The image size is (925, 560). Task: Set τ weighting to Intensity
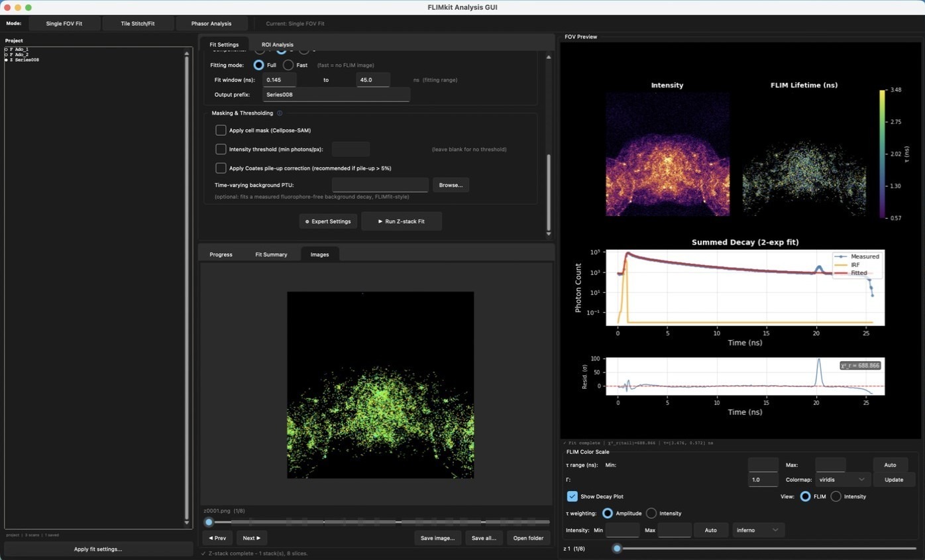point(651,514)
